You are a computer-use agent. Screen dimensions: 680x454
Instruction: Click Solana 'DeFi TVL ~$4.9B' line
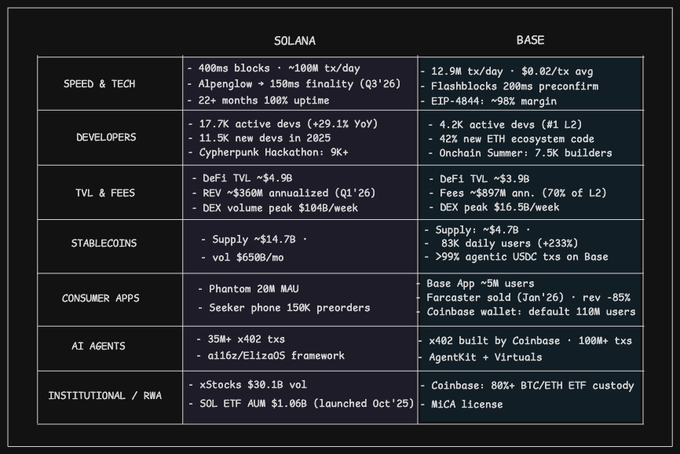[242, 179]
